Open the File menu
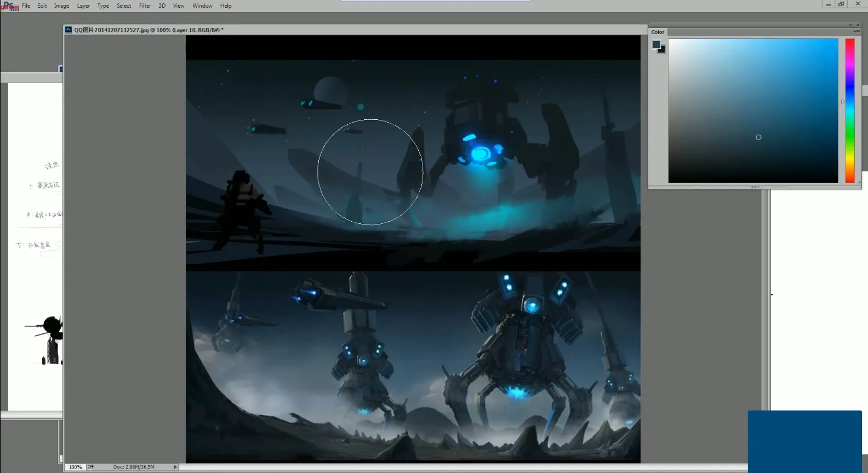The width and height of the screenshot is (868, 473). pyautogui.click(x=26, y=5)
